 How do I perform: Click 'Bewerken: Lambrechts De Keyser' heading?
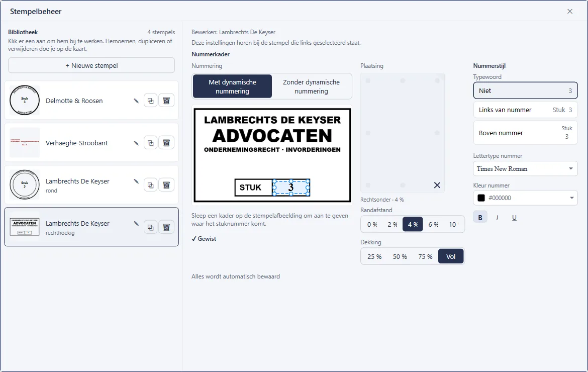click(233, 32)
